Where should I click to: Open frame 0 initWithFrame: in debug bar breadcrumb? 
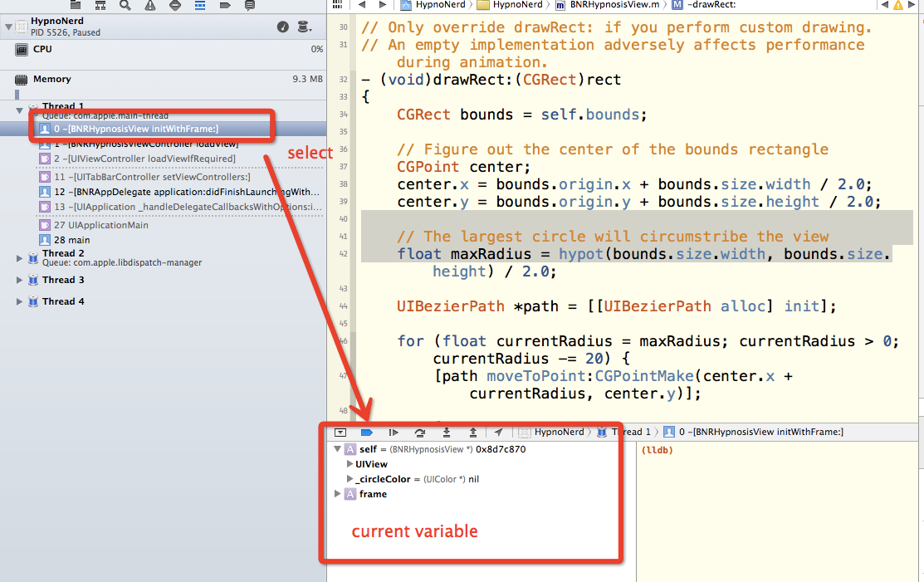[x=753, y=433]
